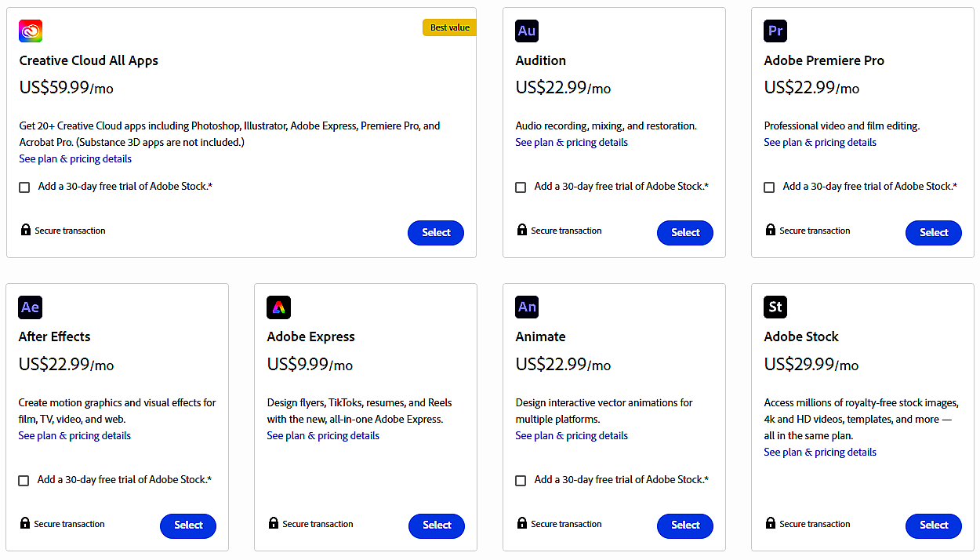The image size is (980, 560).
Task: Click the Premiere Pro Pr icon
Action: point(775,31)
